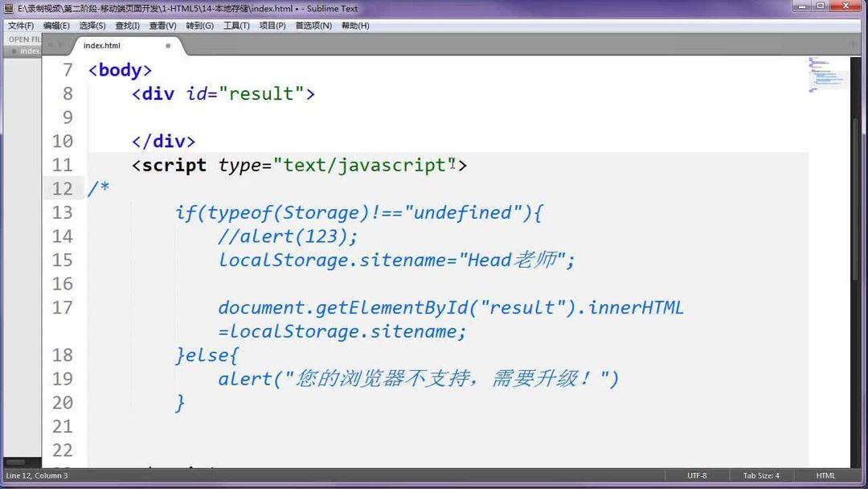Click the Sublime Text icon in the title bar
Image resolution: width=868 pixels, height=489 pixels.
coord(7,8)
